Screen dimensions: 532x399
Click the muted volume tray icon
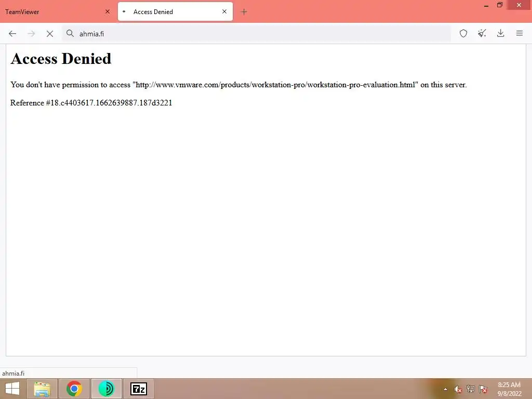pyautogui.click(x=458, y=389)
